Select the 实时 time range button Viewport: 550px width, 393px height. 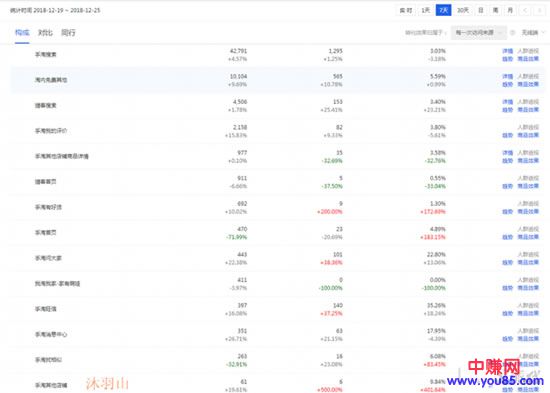tap(406, 11)
